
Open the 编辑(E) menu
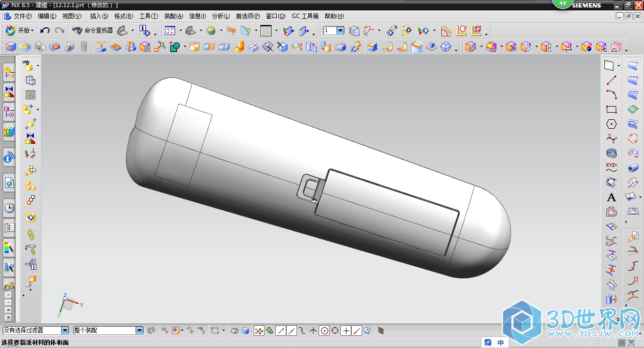[x=47, y=16]
